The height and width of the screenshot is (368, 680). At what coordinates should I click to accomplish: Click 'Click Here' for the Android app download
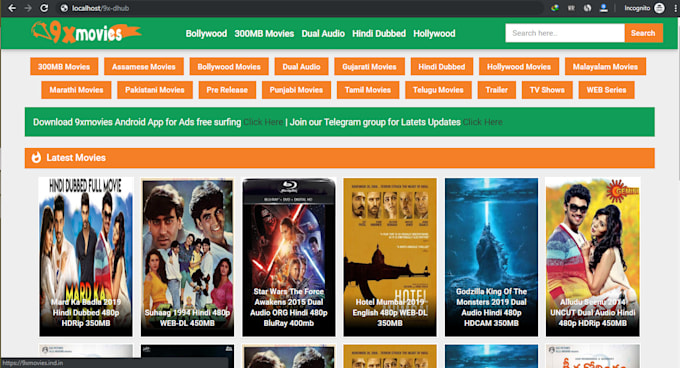pyautogui.click(x=263, y=122)
